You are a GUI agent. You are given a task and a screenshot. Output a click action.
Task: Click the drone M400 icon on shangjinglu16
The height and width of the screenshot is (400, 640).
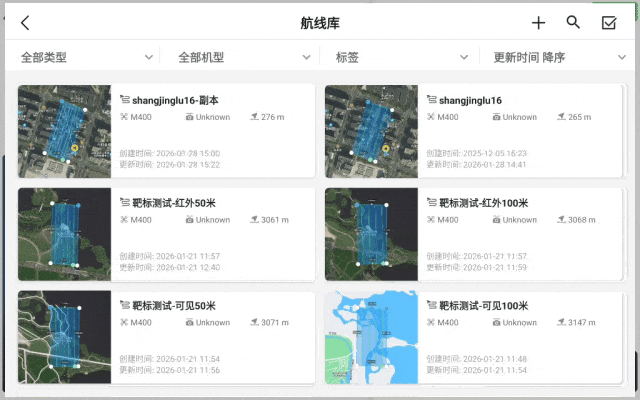point(431,117)
